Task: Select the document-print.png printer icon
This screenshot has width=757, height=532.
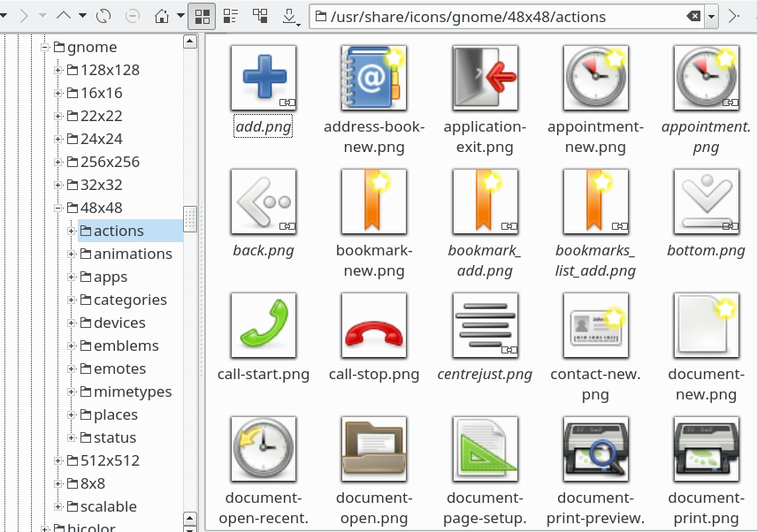Action: [x=706, y=449]
